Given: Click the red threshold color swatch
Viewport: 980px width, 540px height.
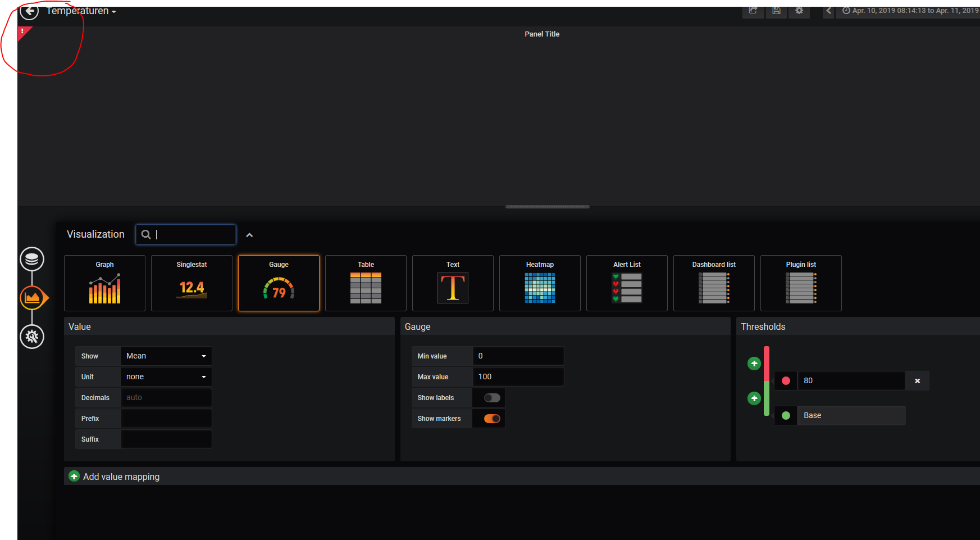Looking at the screenshot, I should pos(786,381).
